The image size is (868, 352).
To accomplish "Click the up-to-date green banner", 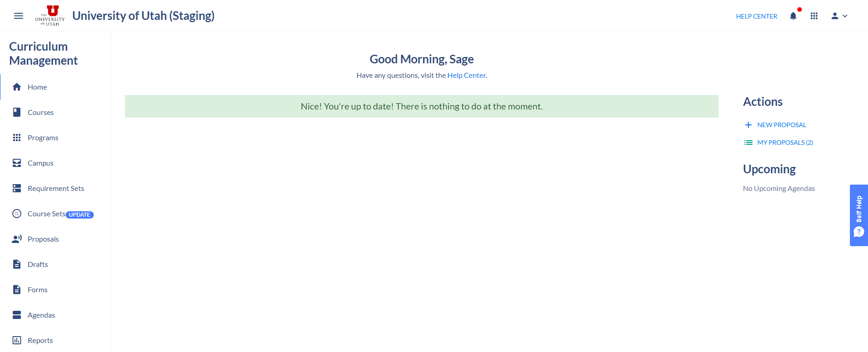I will (422, 106).
